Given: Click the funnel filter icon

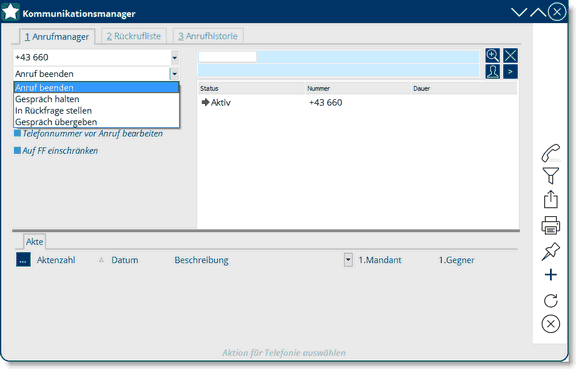Looking at the screenshot, I should [551, 176].
